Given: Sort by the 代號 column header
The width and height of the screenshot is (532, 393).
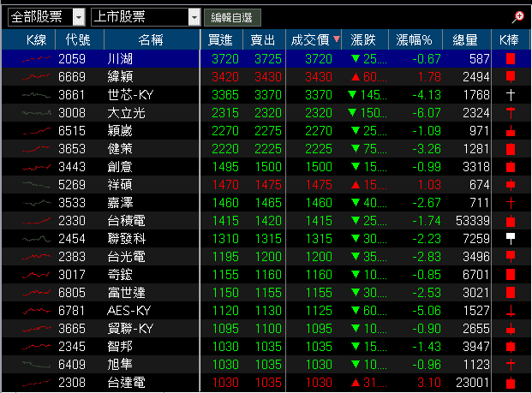Looking at the screenshot, I should pyautogui.click(x=78, y=40).
